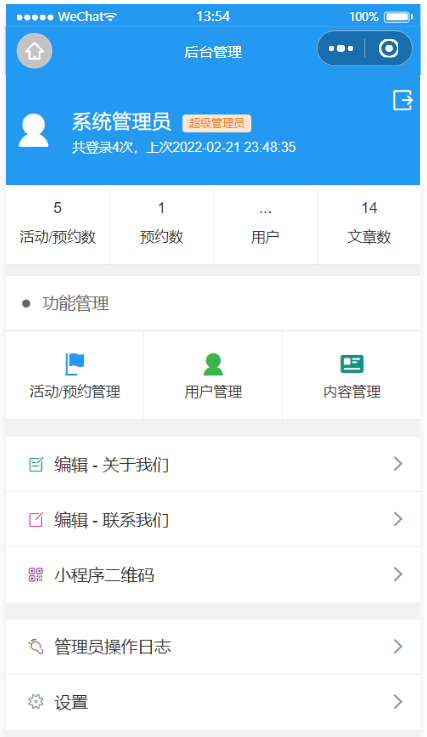Image resolution: width=427 pixels, height=737 pixels.
Task: Click the logout exit icon
Action: pos(403,100)
